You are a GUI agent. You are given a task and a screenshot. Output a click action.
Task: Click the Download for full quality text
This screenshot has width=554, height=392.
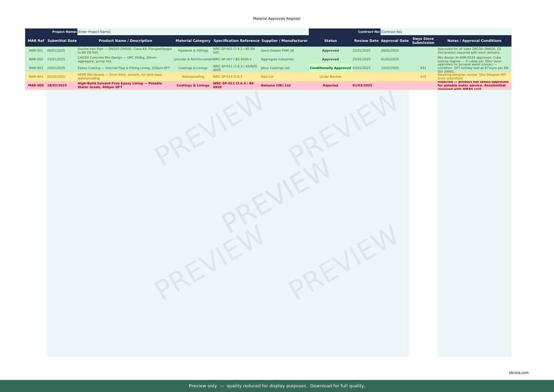pos(337,386)
